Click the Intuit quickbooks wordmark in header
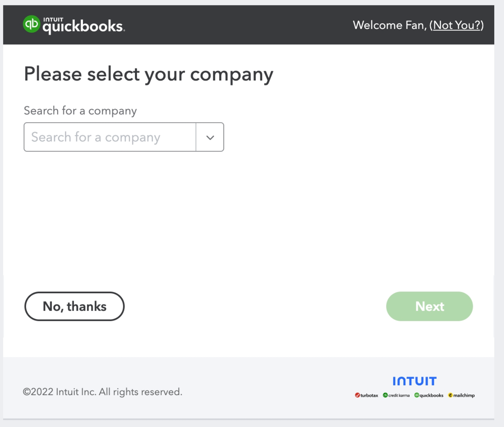Image resolution: width=504 pixels, height=427 pixels. click(84, 25)
